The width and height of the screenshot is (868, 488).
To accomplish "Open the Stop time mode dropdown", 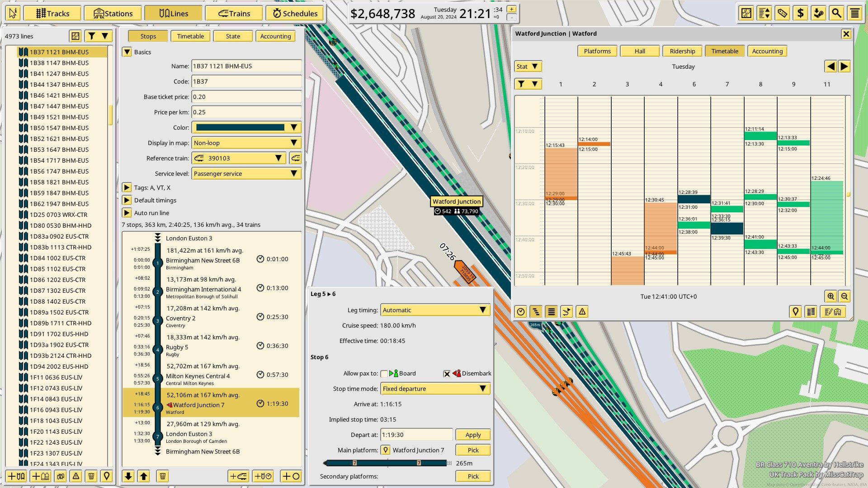I will point(434,389).
